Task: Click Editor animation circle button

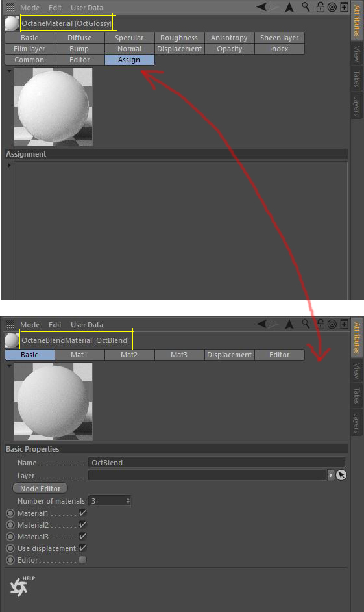Action: click(x=10, y=560)
